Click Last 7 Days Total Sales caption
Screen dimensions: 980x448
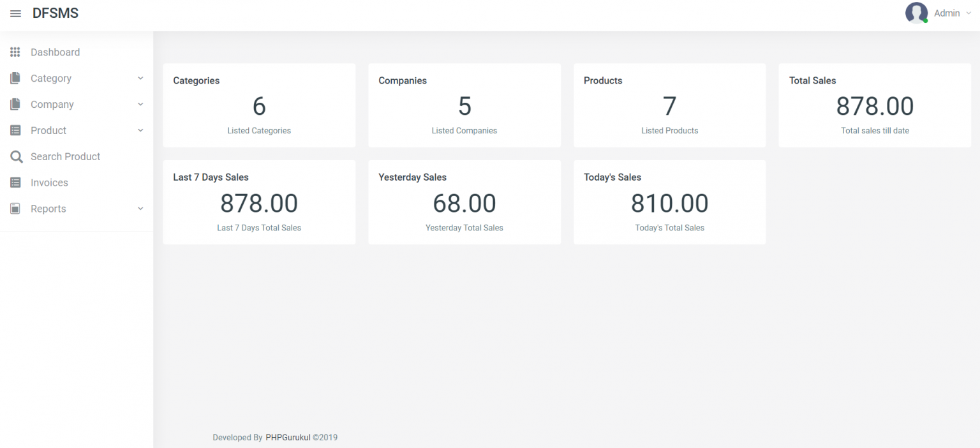[x=259, y=228]
